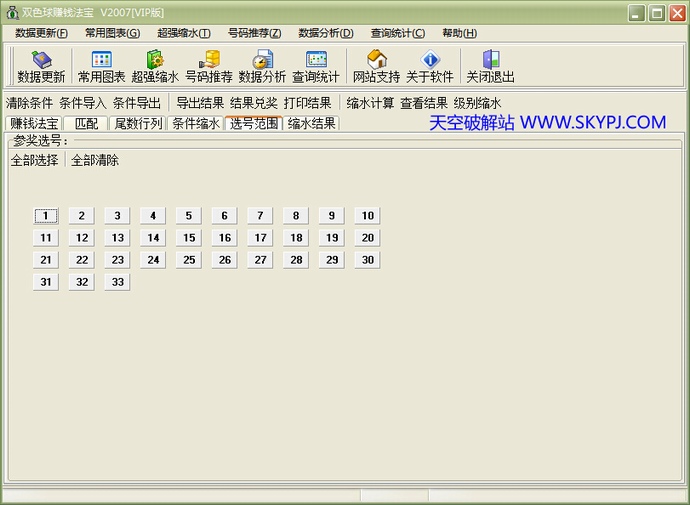
Task: Click 全部清除 to clear selections
Action: click(x=95, y=160)
